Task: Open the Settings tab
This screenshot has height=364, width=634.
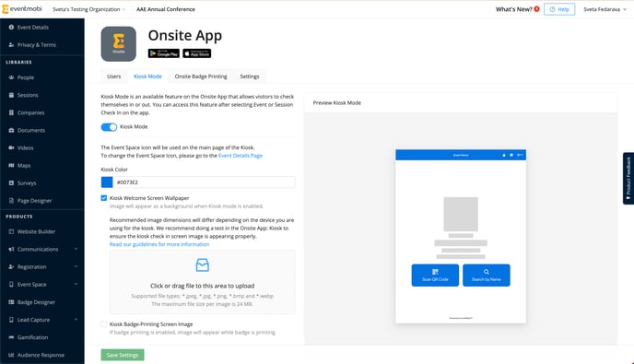Action: [x=250, y=76]
